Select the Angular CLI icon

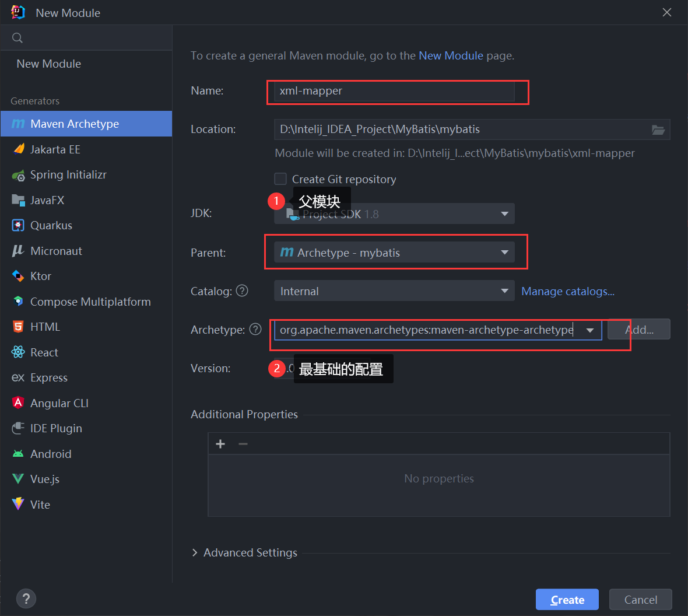(18, 402)
